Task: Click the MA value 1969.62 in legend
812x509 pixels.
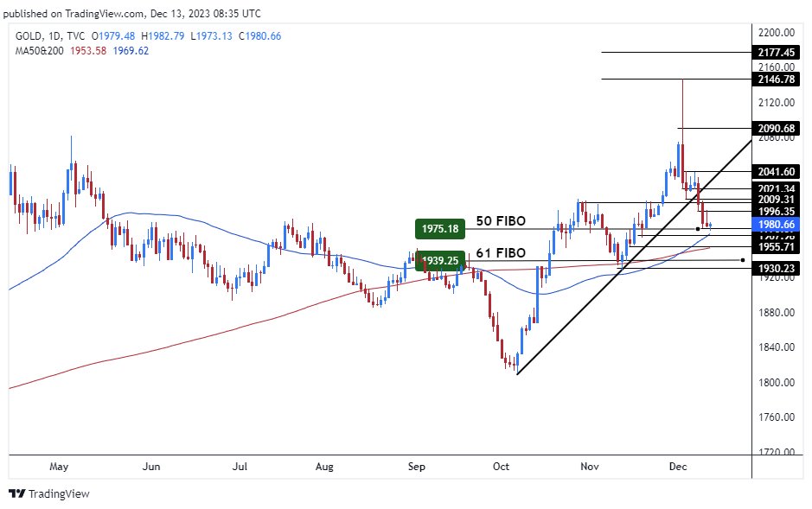Action: 131,51
